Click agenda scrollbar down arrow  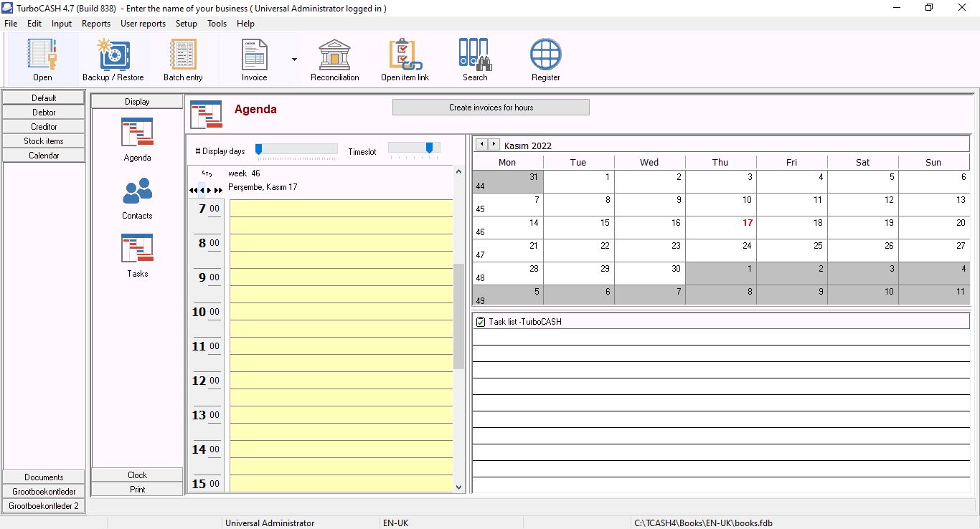[459, 487]
